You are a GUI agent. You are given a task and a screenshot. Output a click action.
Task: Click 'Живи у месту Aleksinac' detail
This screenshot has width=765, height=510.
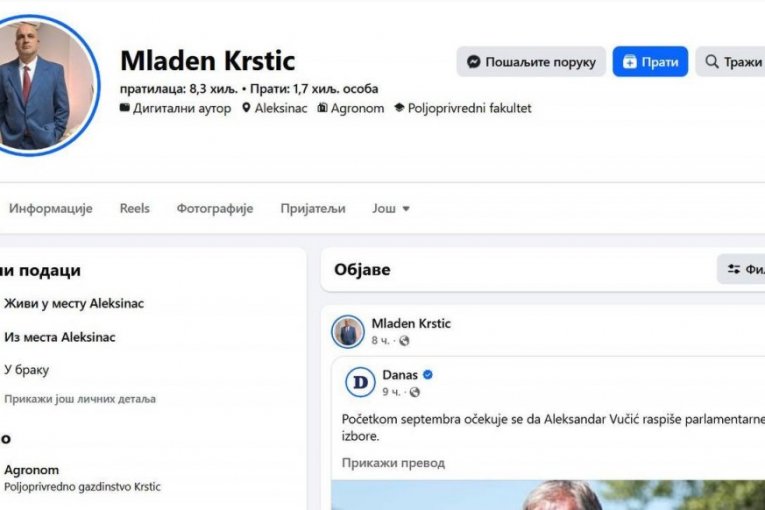(x=74, y=303)
